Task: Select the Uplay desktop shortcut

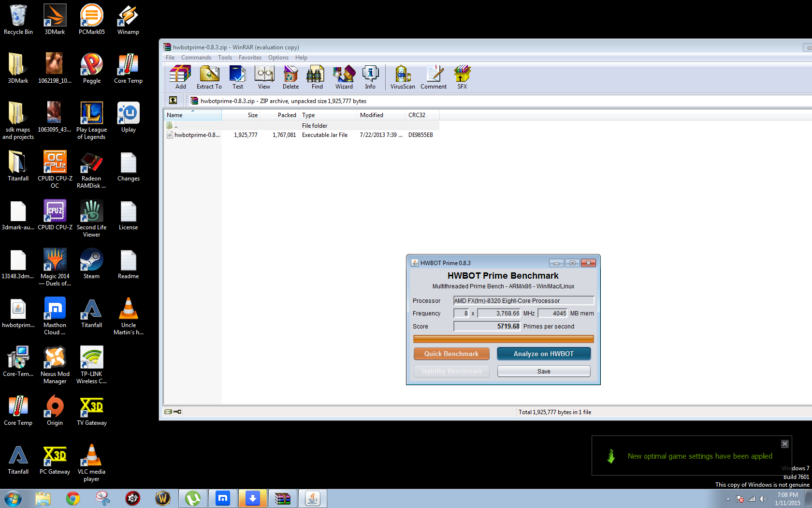Action: (x=128, y=117)
